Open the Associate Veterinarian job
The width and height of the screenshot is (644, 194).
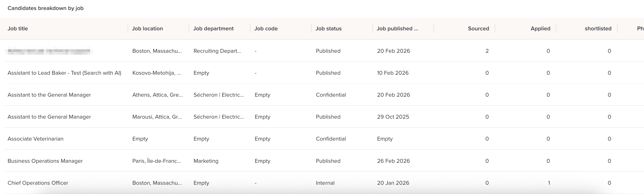click(x=36, y=139)
